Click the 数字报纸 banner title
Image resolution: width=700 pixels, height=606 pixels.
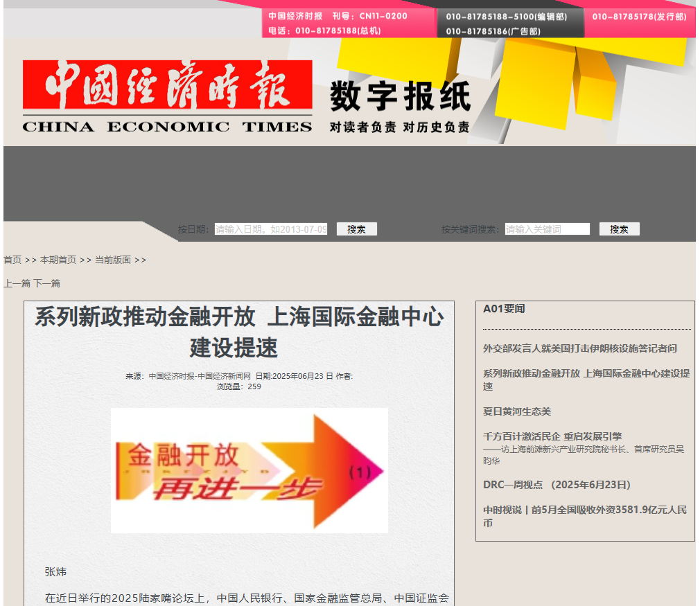400,97
